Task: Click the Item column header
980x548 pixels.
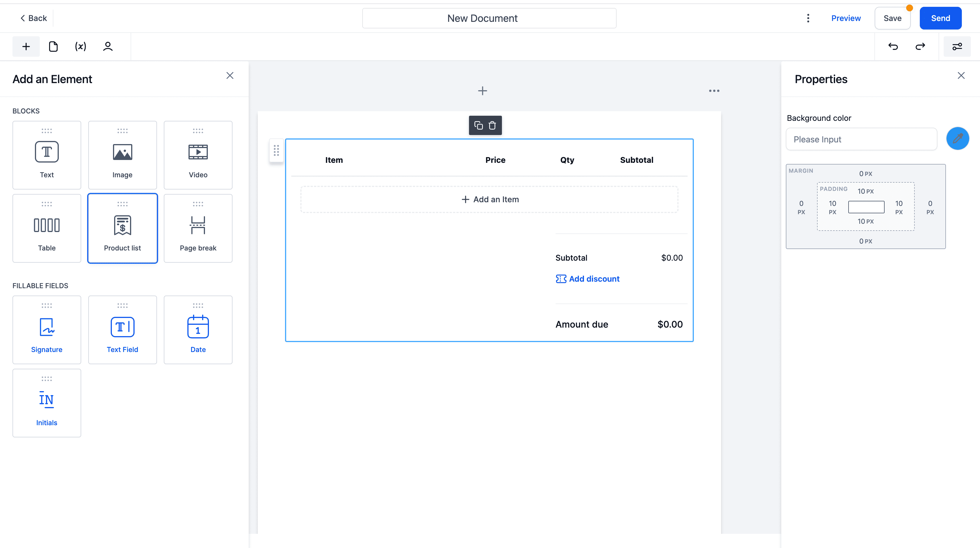Action: (334, 160)
